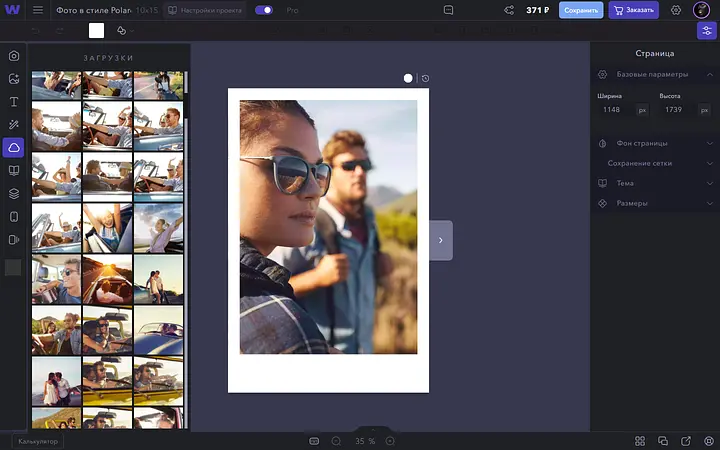This screenshot has width=720, height=450.
Task: Click the 35 % zoom value
Action: (x=365, y=441)
